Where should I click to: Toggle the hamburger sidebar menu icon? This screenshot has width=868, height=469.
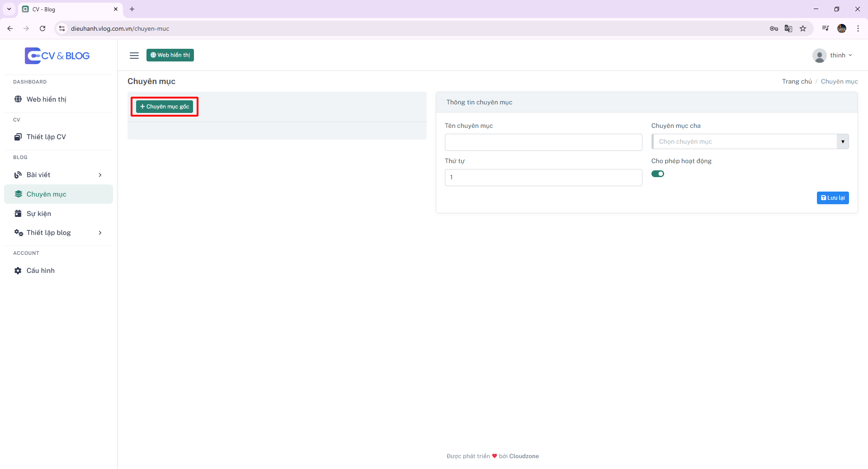(134, 56)
